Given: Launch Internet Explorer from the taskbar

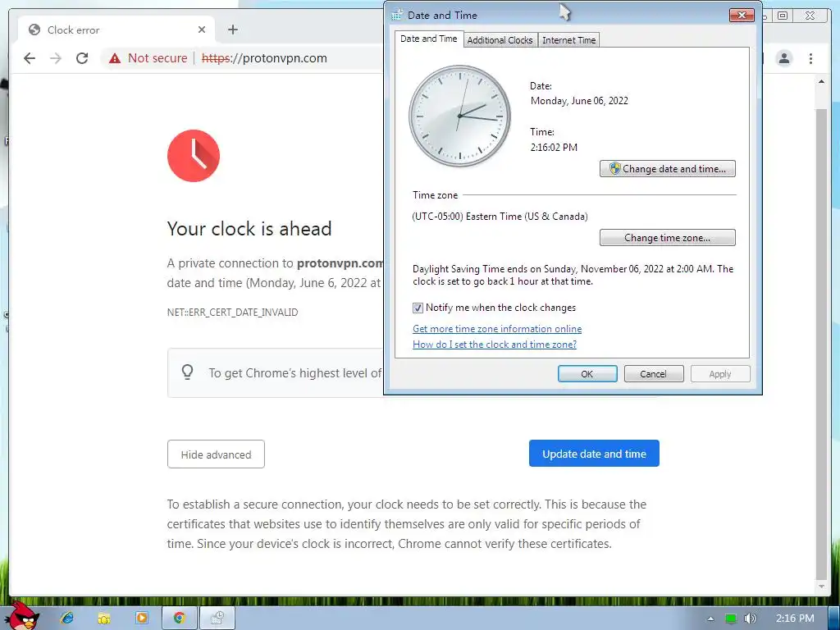Looking at the screenshot, I should (x=67, y=618).
